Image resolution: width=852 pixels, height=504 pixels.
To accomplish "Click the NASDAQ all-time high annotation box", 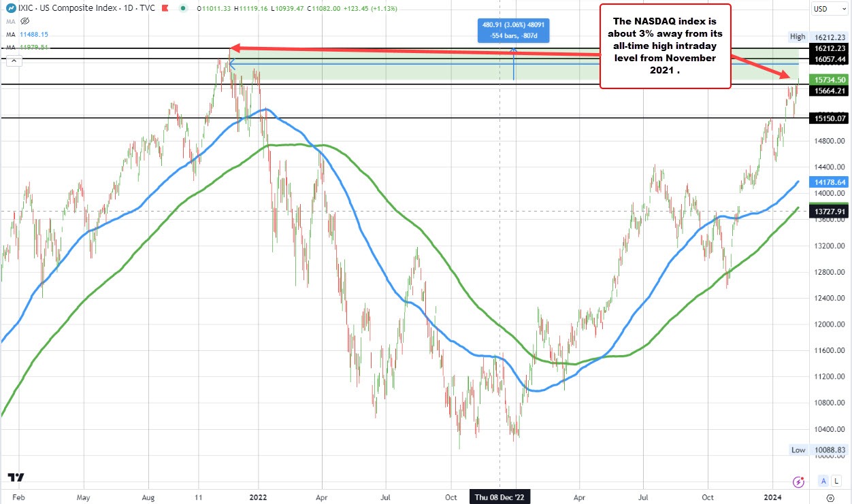I will tap(665, 44).
